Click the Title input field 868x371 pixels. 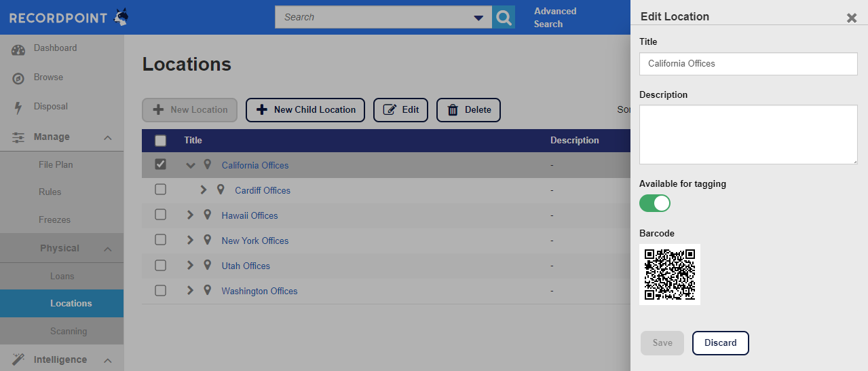pyautogui.click(x=748, y=64)
